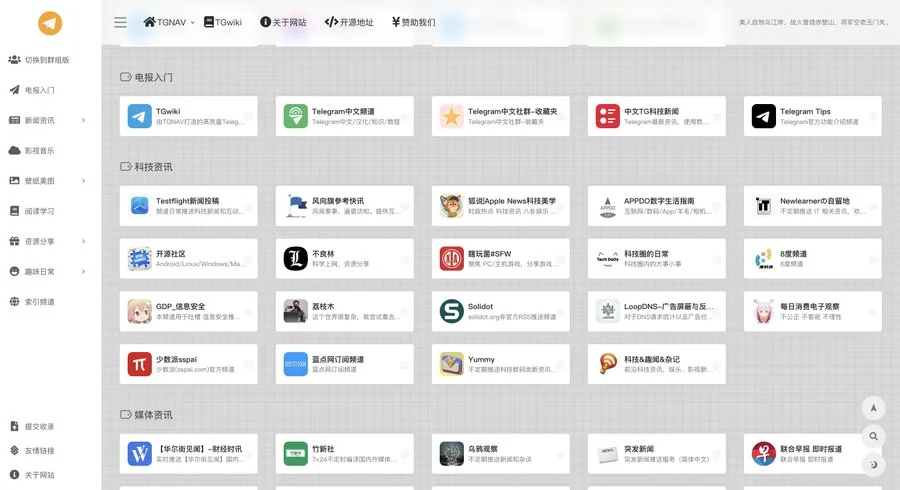900x490 pixels.
Task: Click the 风向旗参考快讯 flag icon
Action: [296, 206]
